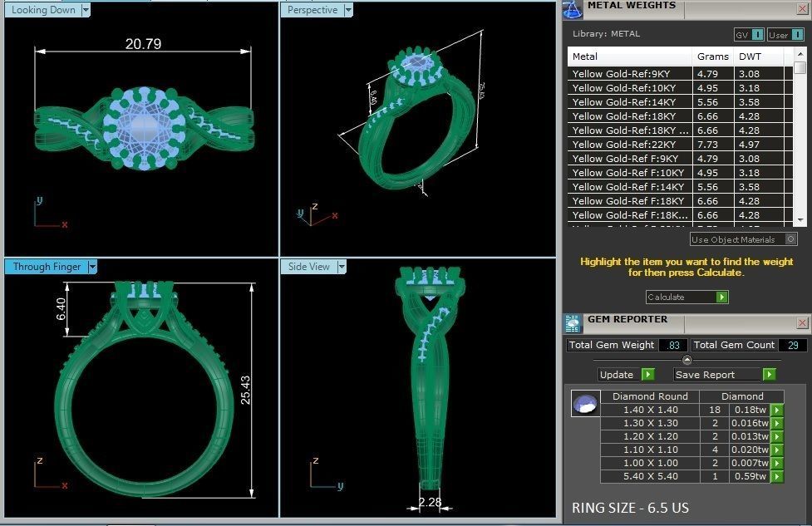This screenshot has width=812, height=526.
Task: Select the Yellow Gold-Ref F:10KY row
Action: tap(680, 172)
